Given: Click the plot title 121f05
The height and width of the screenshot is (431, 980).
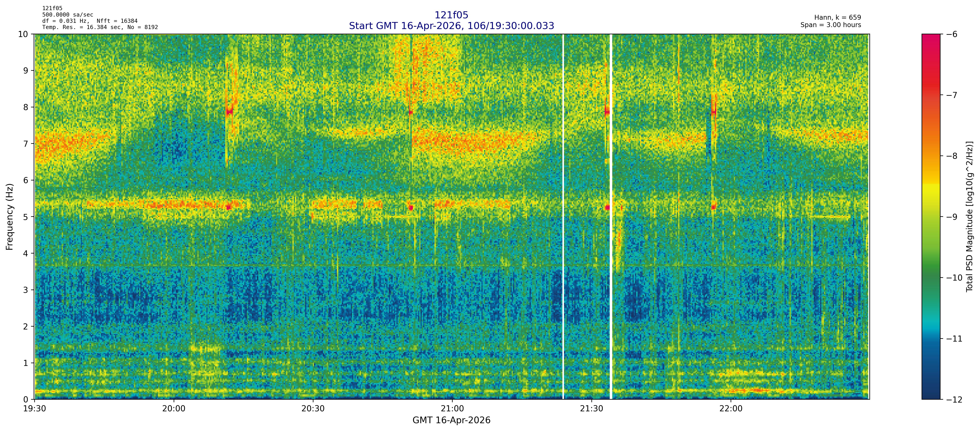Looking at the screenshot, I should (x=451, y=15).
